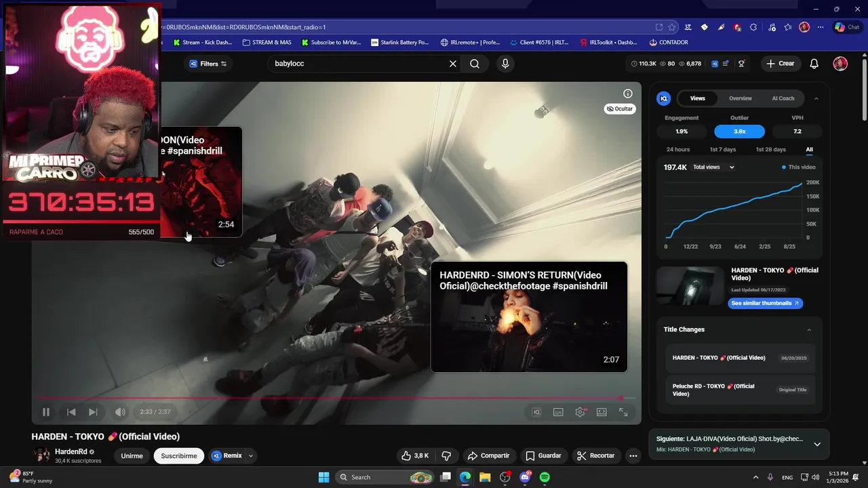Mute the video player volume

tap(120, 412)
